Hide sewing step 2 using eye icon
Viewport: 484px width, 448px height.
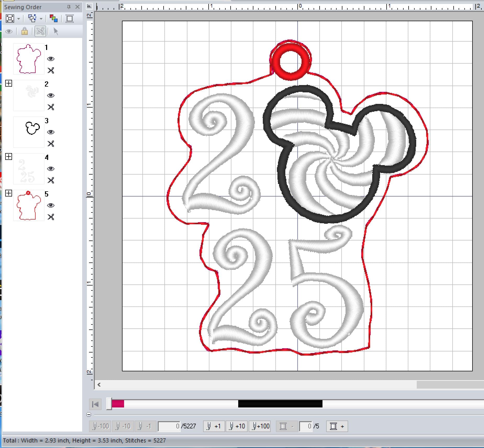click(51, 96)
